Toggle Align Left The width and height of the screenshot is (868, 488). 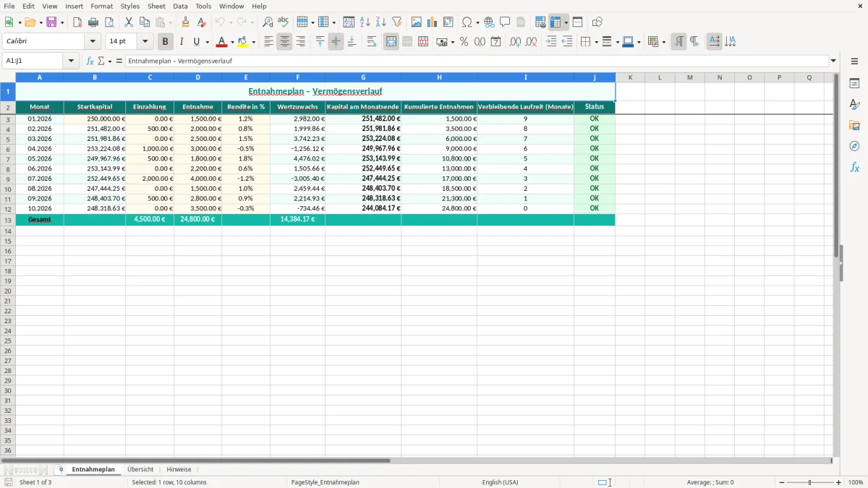(x=268, y=42)
